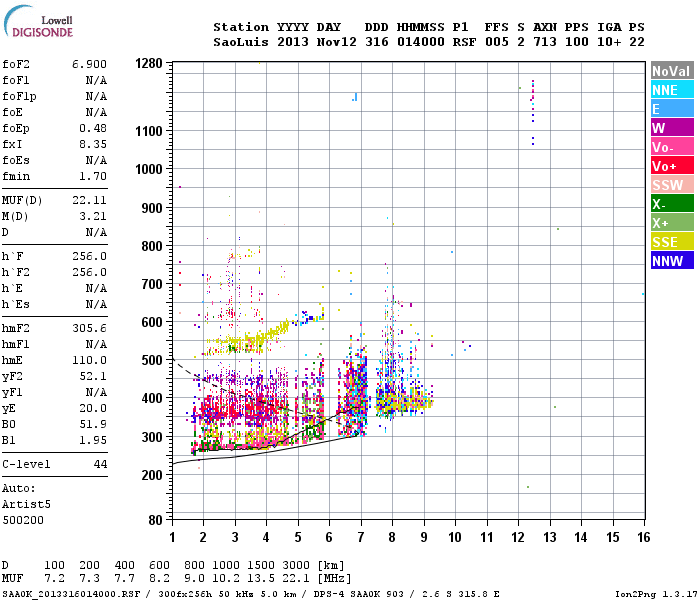
Task: Click the date Nov12 in header
Action: 337,42
